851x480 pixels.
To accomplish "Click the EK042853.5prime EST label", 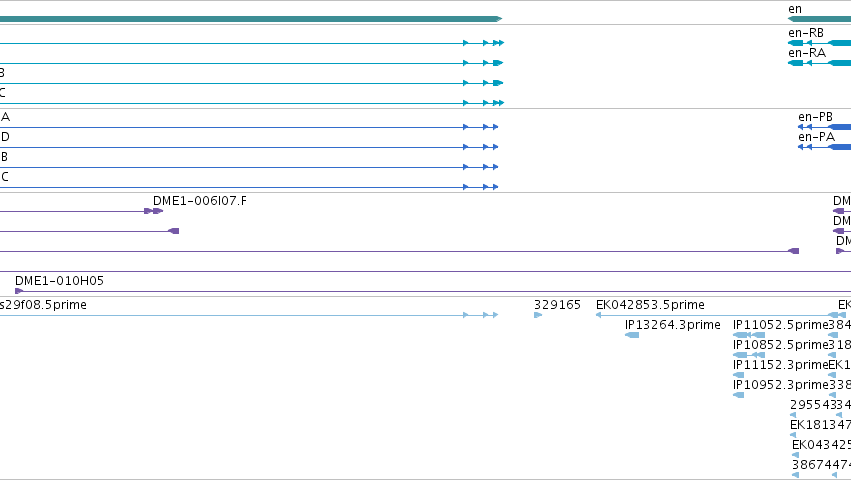I will [x=650, y=305].
